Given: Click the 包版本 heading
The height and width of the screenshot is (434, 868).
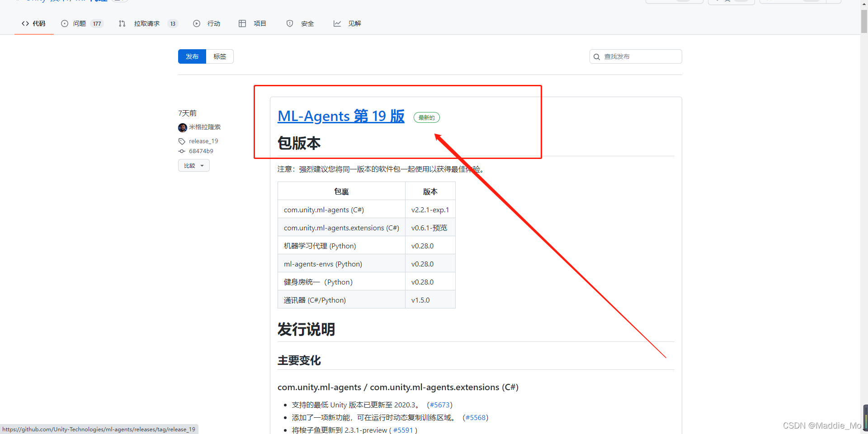Looking at the screenshot, I should pyautogui.click(x=299, y=143).
